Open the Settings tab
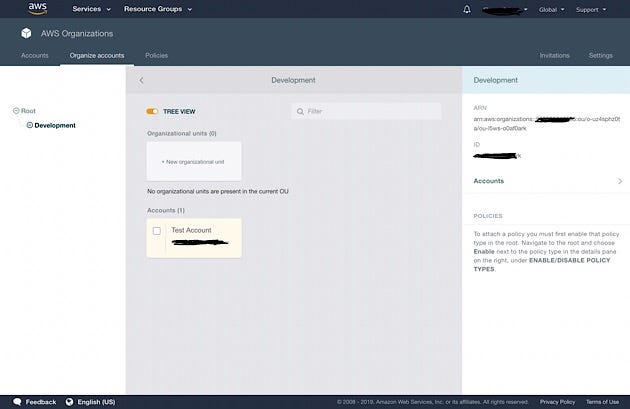 [601, 55]
